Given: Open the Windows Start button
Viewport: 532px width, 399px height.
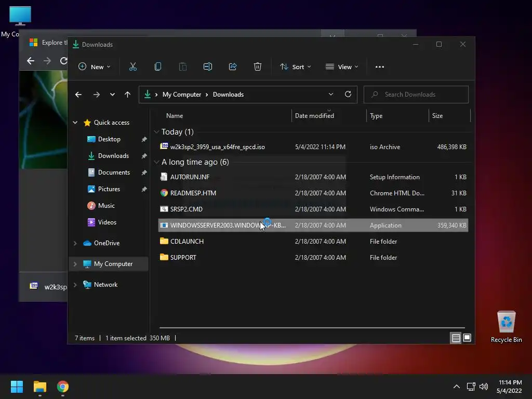Looking at the screenshot, I should [x=17, y=387].
